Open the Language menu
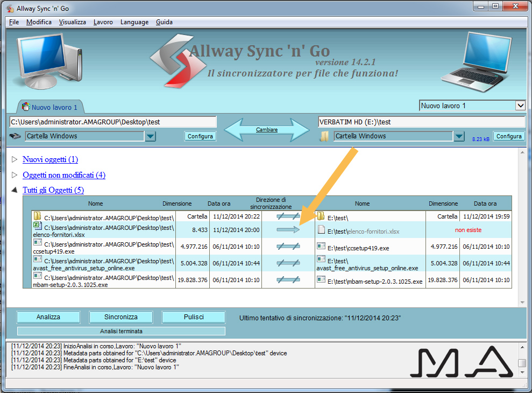The width and height of the screenshot is (532, 393). click(x=134, y=22)
